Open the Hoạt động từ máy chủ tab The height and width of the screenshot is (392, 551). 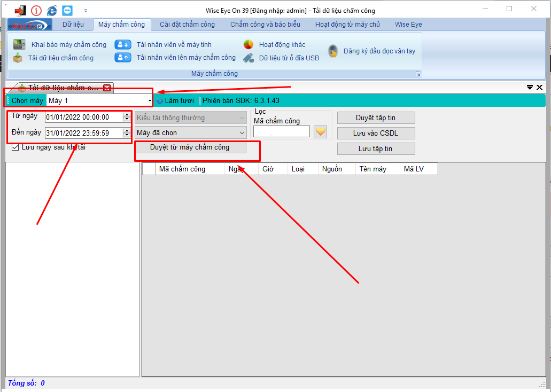pos(347,25)
